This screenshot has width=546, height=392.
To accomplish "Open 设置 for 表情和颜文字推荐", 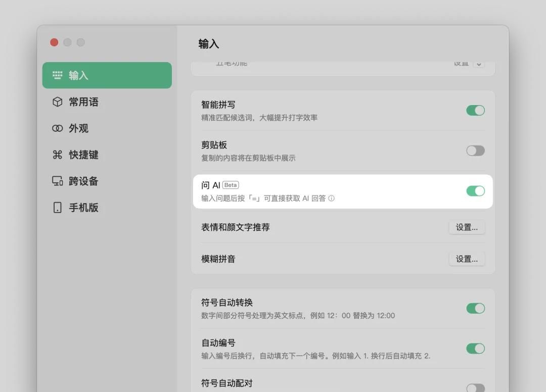I will (467, 227).
